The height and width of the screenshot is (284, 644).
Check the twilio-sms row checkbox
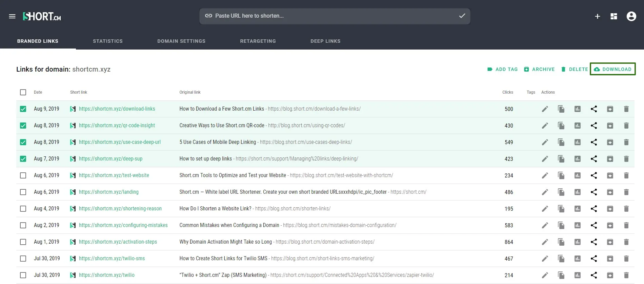[x=23, y=259]
